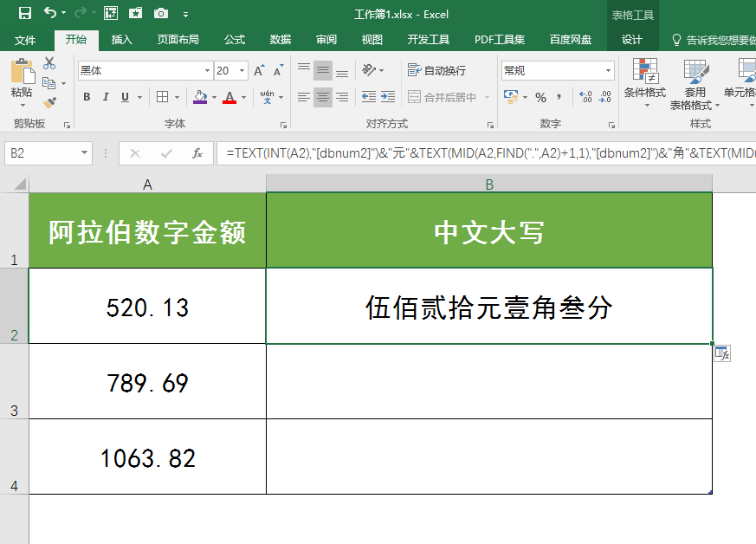756x544 pixels.
Task: Click the percent style icon
Action: coord(541,97)
